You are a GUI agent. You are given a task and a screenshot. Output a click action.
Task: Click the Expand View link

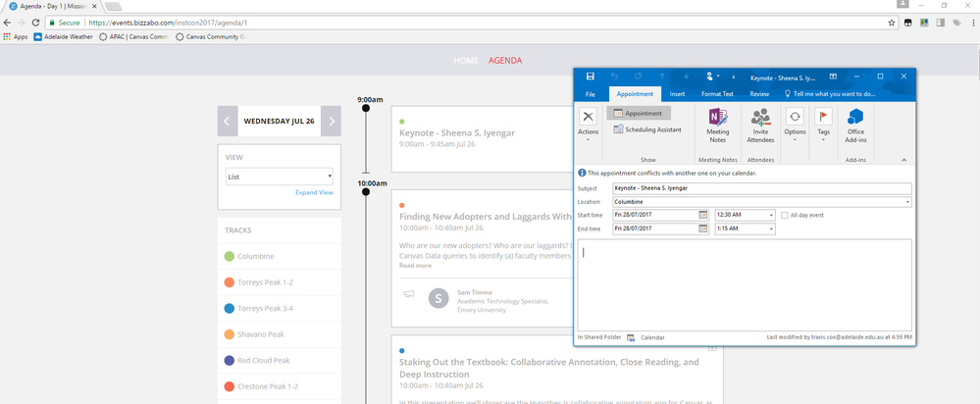tap(314, 192)
